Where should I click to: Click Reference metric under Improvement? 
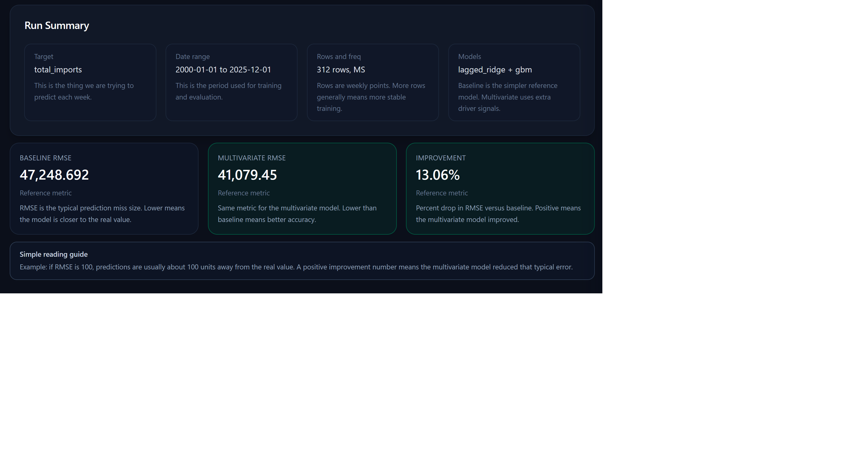click(442, 193)
